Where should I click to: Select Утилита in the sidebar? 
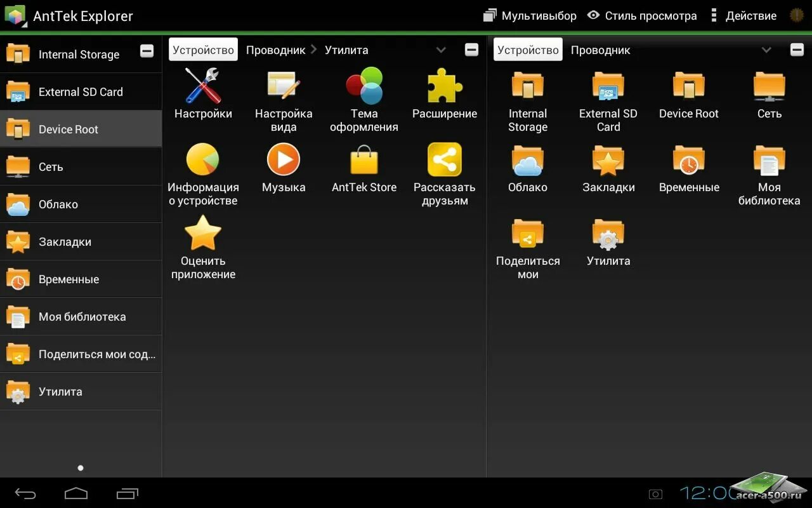81,391
